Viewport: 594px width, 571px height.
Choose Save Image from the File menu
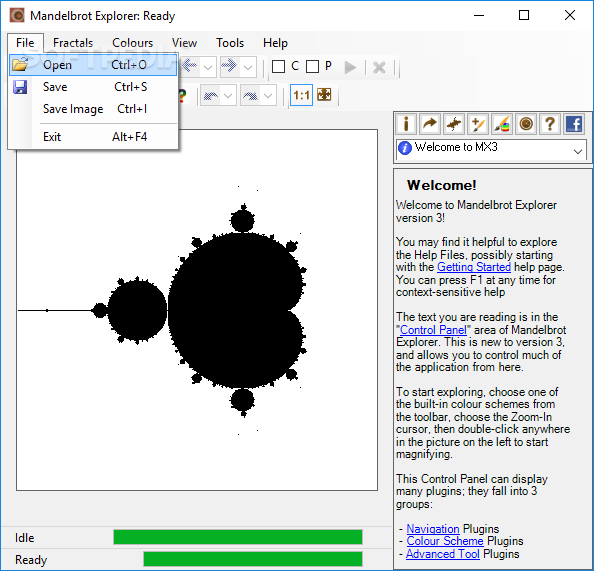click(93, 109)
